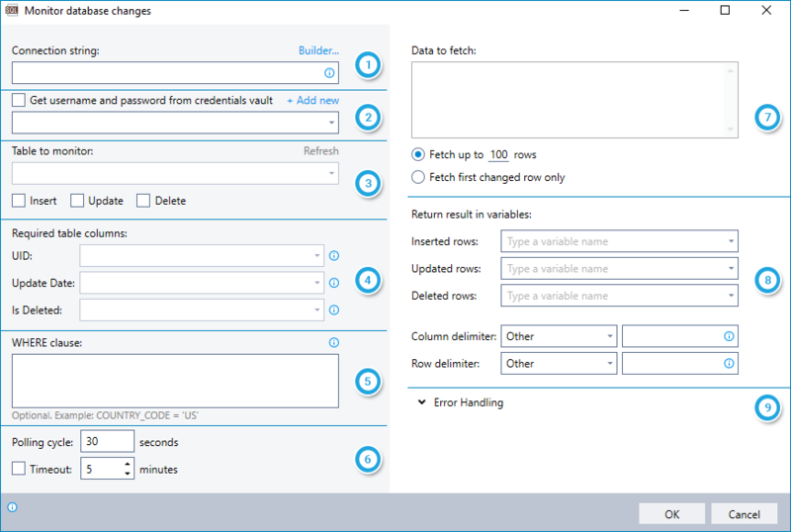This screenshot has height=532, width=791.
Task: Click info icon in Row delimiter text field
Action: coord(729,363)
